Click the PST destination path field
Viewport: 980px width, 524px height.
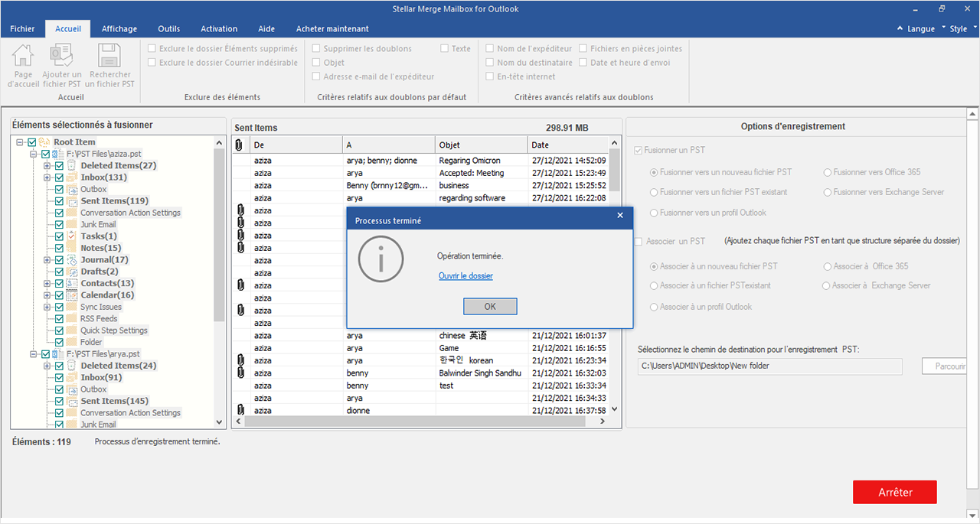769,366
